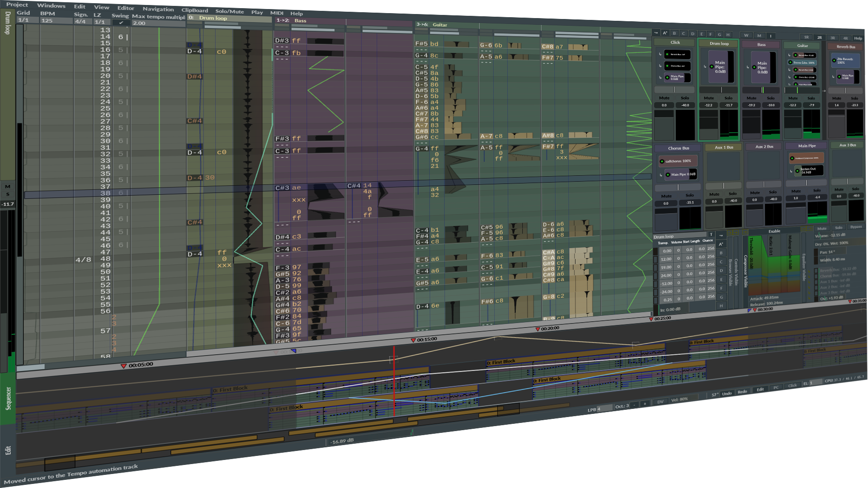This screenshot has height=488, width=868.
Task: Toggle System Out enable dot in Main Pipe
Action: [x=797, y=171]
